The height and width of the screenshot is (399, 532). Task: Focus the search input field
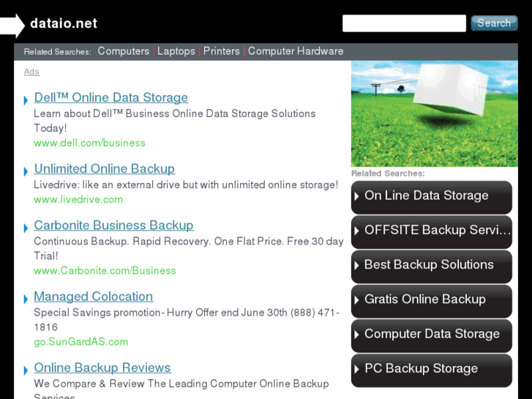[404, 23]
